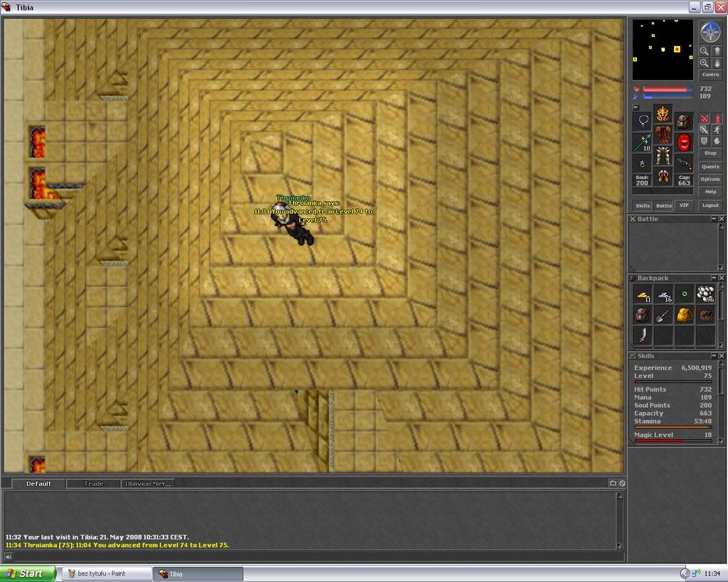Image resolution: width=728 pixels, height=582 pixels.
Task: Open the Options dialog
Action: 710,179
